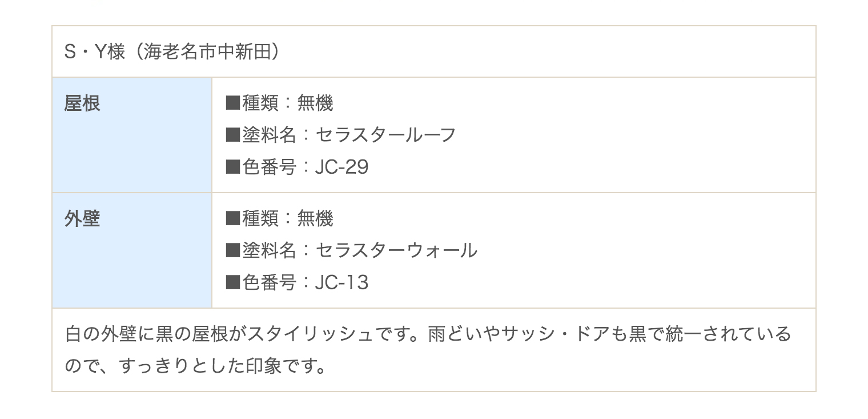Screen dimensions: 868x419
Task: Select the 外壁 row header cell
Action: [132, 250]
